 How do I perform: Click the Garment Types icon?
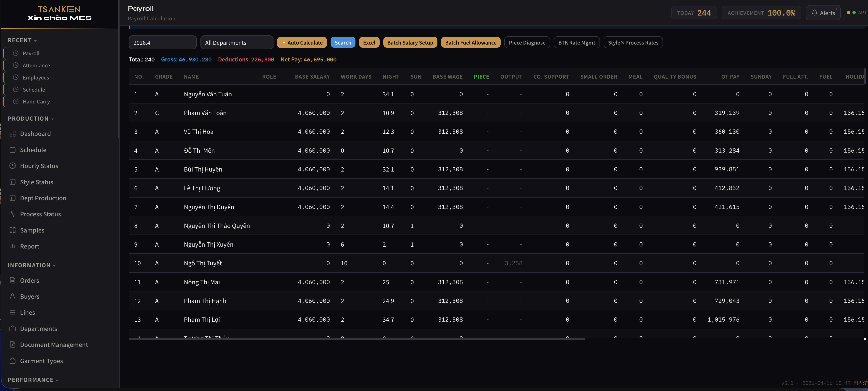(x=13, y=361)
